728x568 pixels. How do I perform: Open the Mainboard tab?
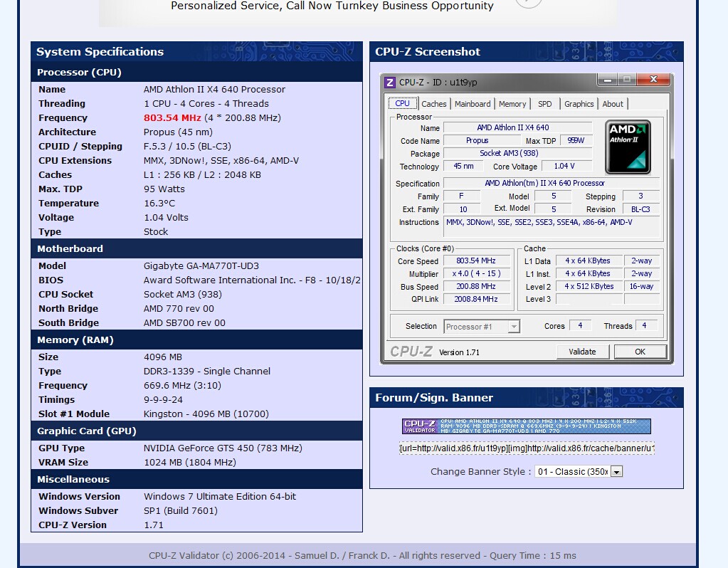coord(473,104)
